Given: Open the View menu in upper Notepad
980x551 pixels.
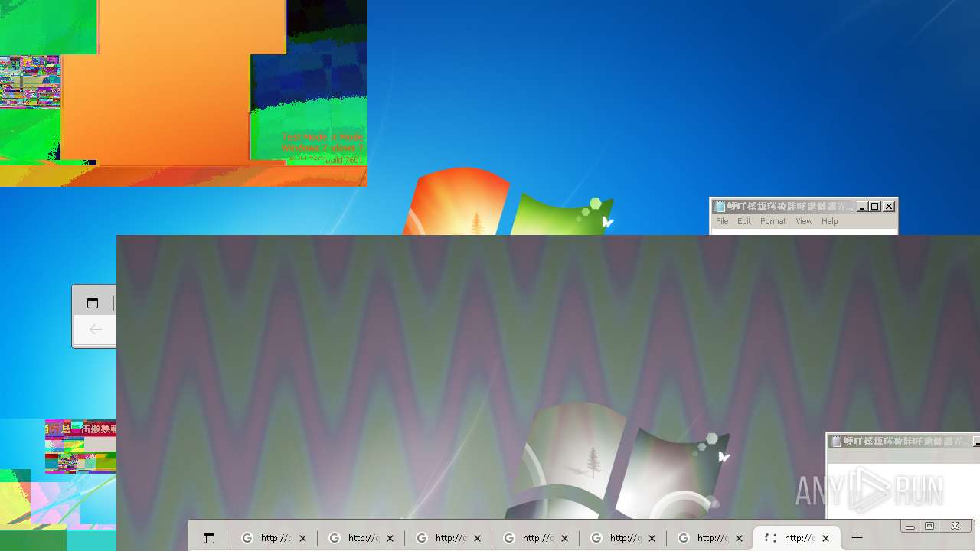Looking at the screenshot, I should coord(804,221).
